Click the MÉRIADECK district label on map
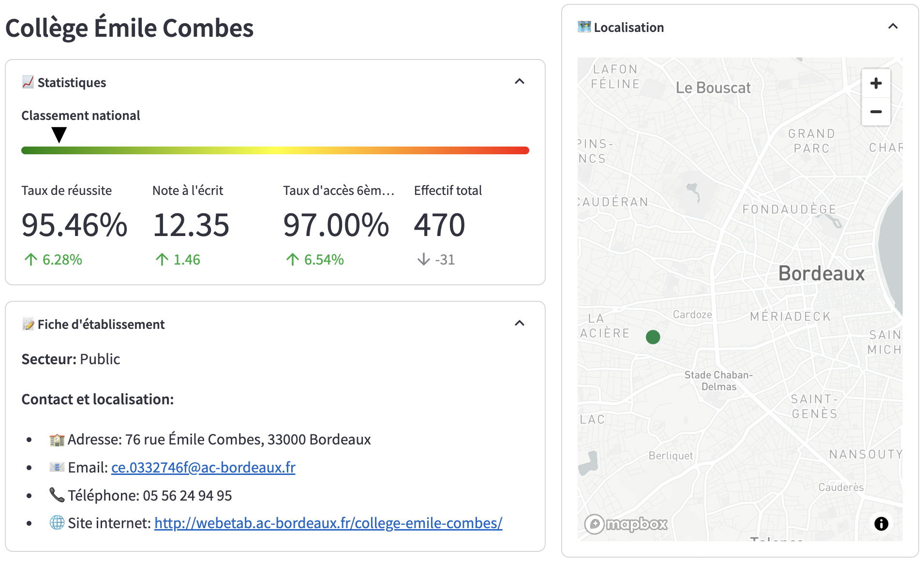 (790, 316)
